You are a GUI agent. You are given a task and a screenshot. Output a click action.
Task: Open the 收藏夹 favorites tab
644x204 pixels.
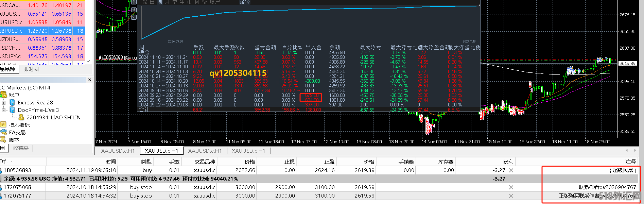tap(21, 148)
